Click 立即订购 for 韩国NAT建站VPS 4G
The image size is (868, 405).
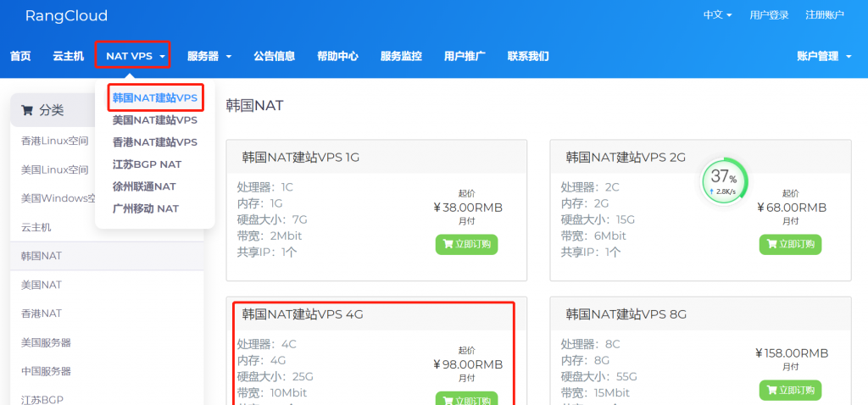point(467,399)
